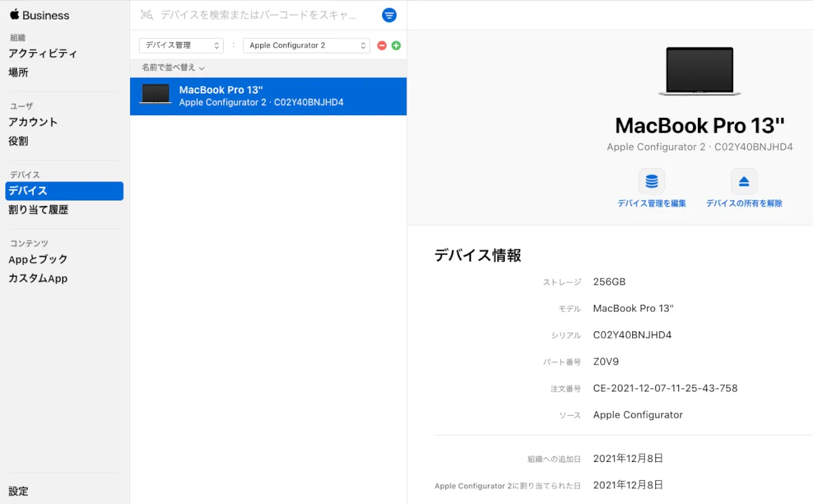Image resolution: width=813 pixels, height=504 pixels.
Task: Open the Apple Configurator 2 dropdown
Action: 306,45
